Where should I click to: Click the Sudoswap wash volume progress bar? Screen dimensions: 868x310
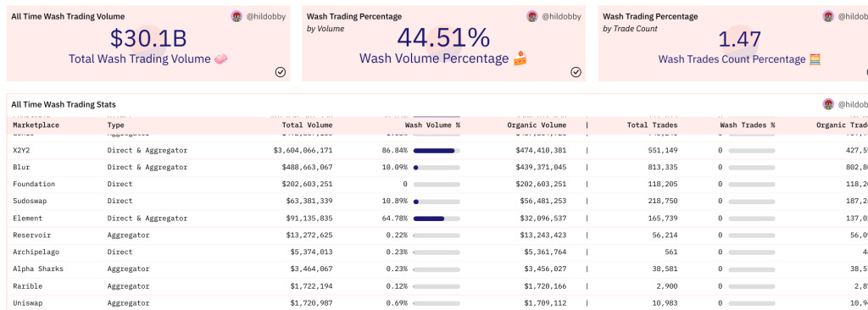tap(437, 201)
